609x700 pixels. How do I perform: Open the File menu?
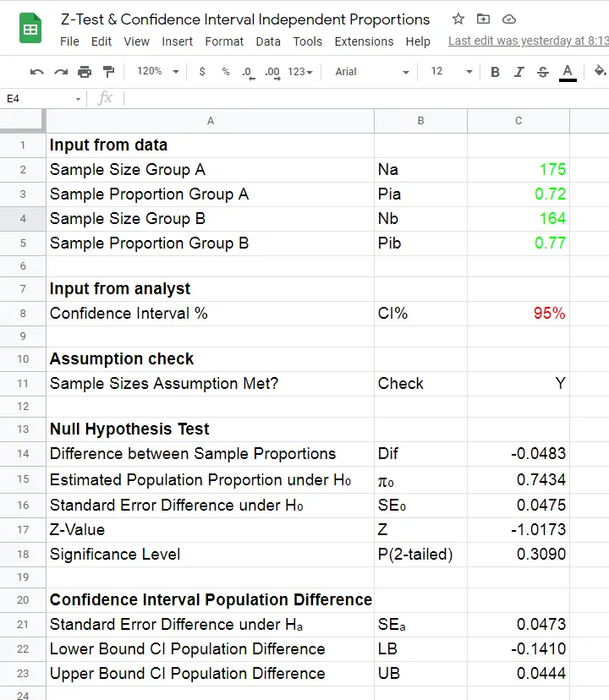[x=69, y=41]
